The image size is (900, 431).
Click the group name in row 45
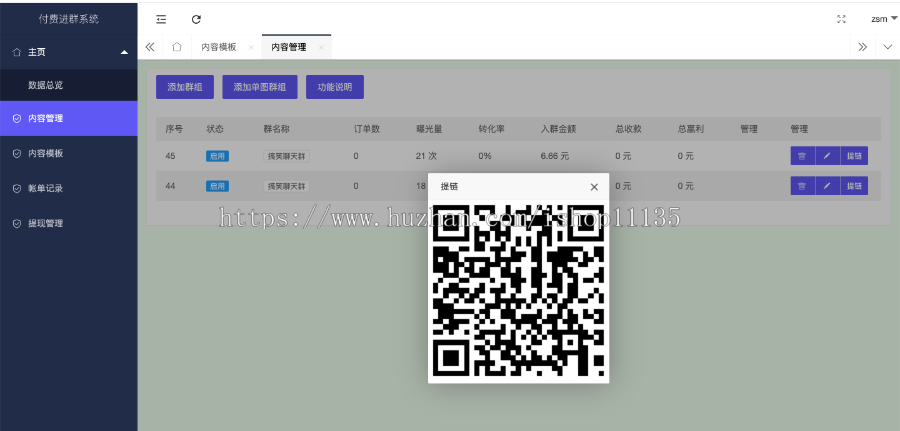pos(286,156)
